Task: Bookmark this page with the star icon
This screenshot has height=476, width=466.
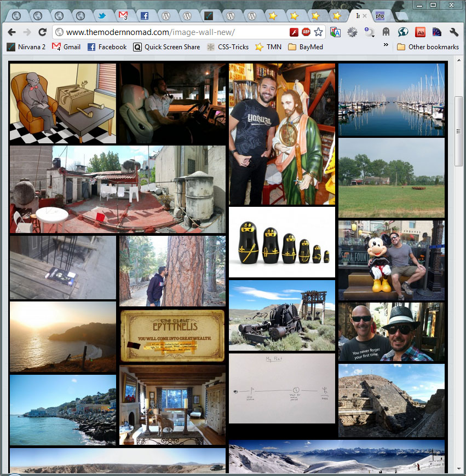Action: (x=318, y=32)
